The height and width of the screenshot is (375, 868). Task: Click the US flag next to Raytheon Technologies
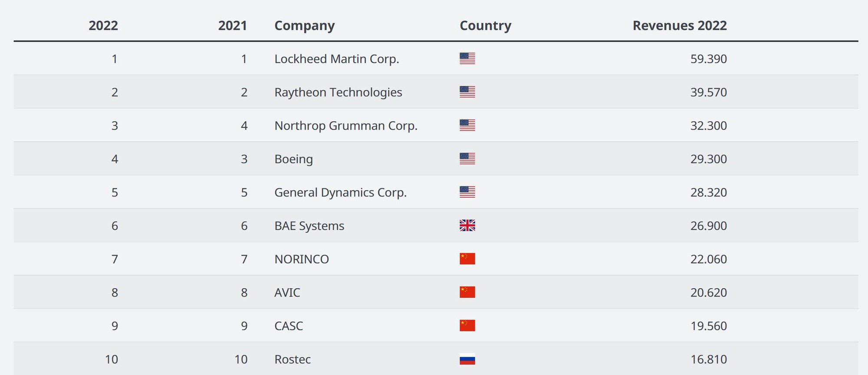point(467,92)
